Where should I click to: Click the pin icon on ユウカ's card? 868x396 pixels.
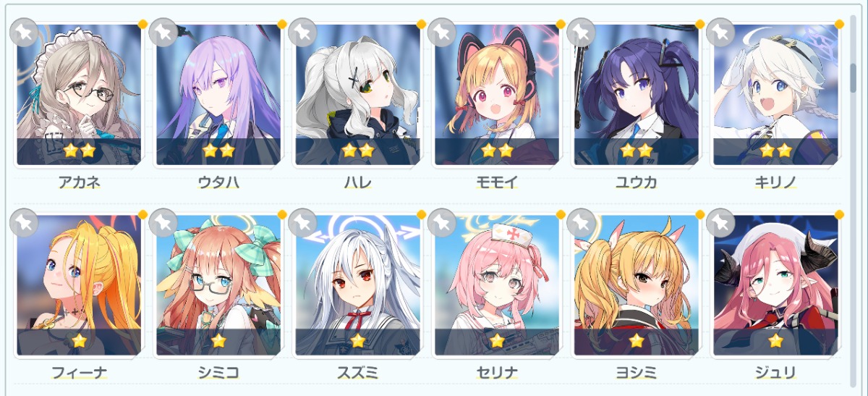pyautogui.click(x=581, y=33)
